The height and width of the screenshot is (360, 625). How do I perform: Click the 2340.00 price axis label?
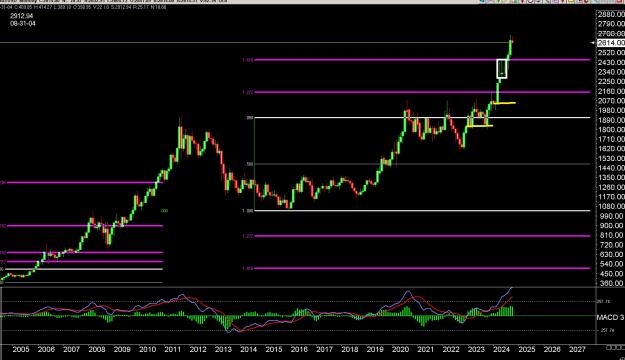(x=611, y=72)
